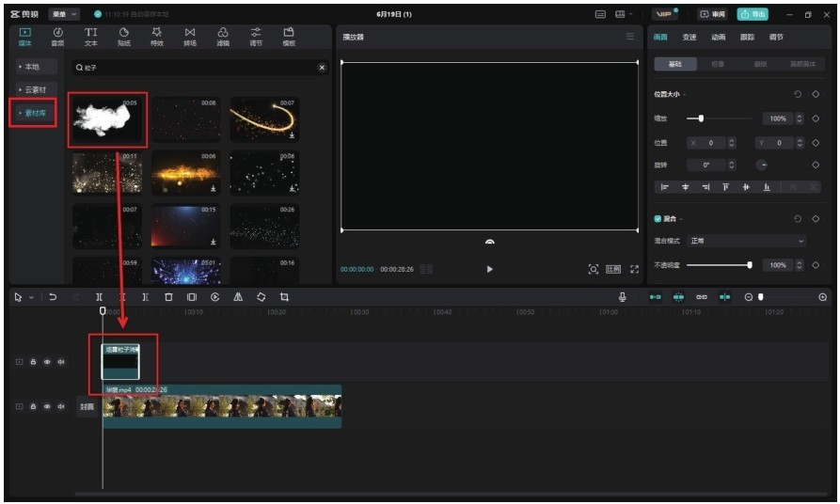Toggle clip linkage in timeline

701,297
